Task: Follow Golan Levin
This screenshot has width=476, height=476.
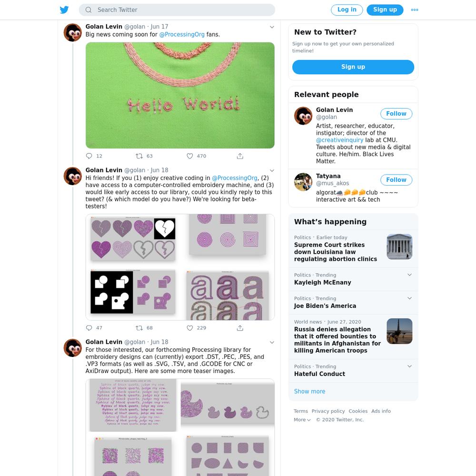Action: (x=396, y=114)
